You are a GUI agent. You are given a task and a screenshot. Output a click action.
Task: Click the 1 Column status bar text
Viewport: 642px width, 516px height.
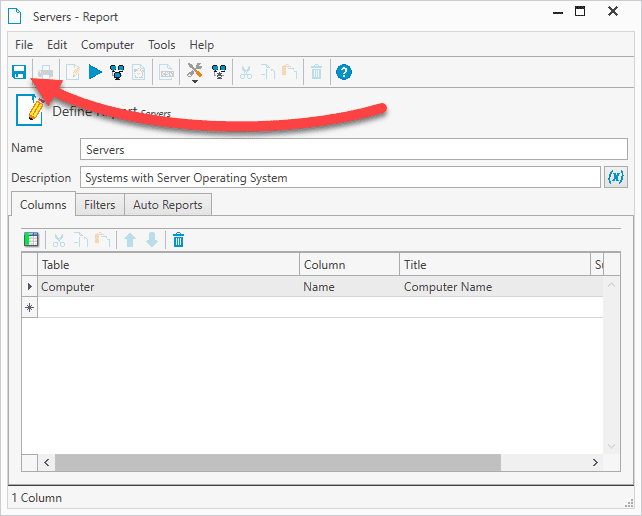[x=37, y=498]
